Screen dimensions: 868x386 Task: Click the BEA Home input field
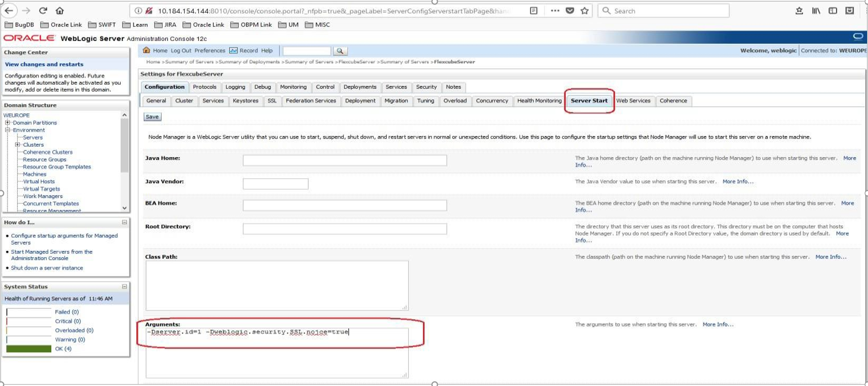coord(344,205)
